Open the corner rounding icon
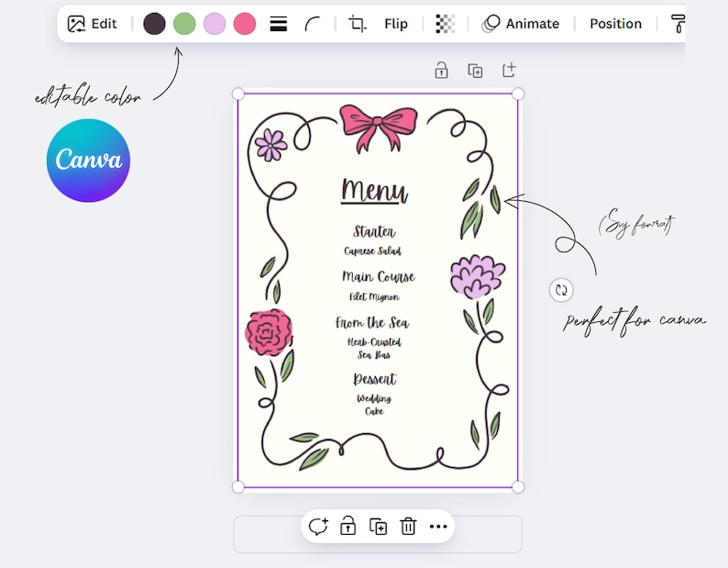 coord(313,24)
